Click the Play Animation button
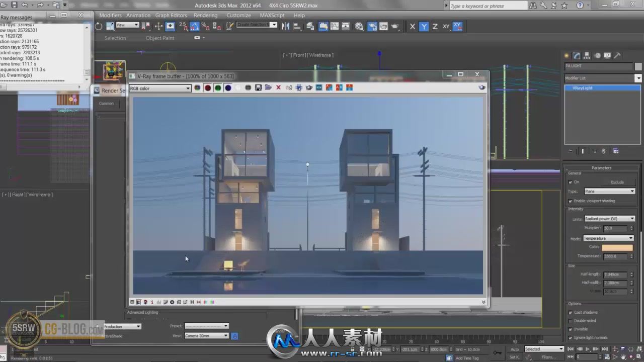The height and width of the screenshot is (362, 644). point(587,349)
